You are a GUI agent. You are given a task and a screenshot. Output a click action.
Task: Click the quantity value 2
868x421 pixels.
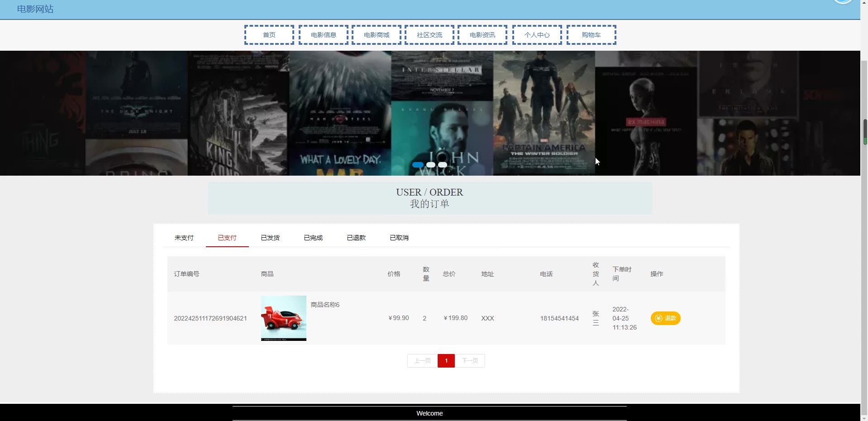(x=424, y=318)
